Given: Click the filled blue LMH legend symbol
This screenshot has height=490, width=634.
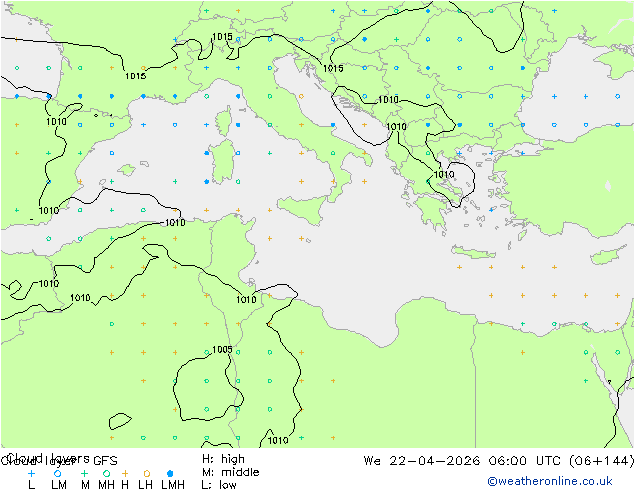Looking at the screenshot, I should 170,473.
